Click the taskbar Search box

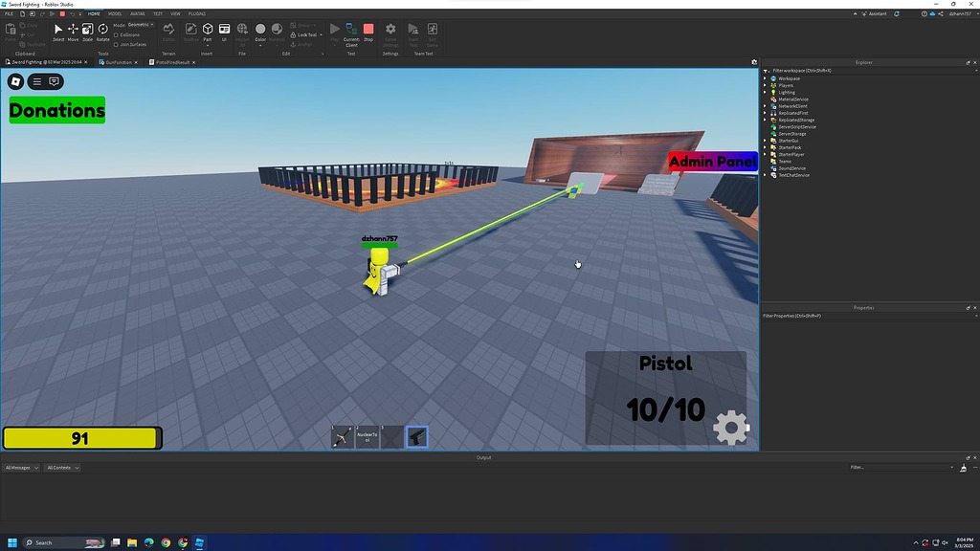pos(62,542)
